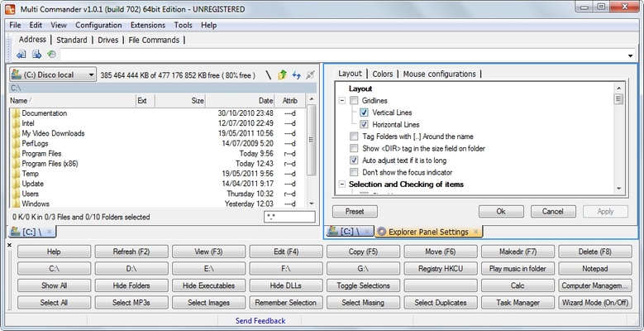Click the file list scroll down arrow
This screenshot has width=644, height=331.
click(x=312, y=204)
